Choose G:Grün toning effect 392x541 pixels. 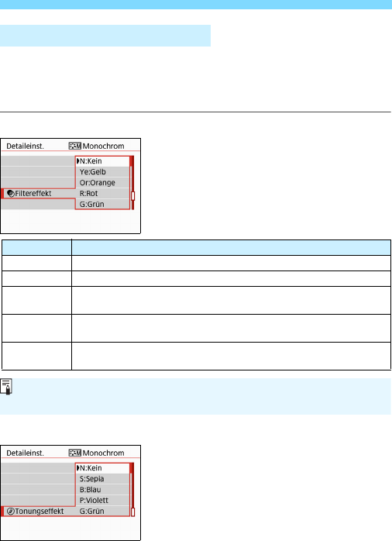click(x=102, y=511)
